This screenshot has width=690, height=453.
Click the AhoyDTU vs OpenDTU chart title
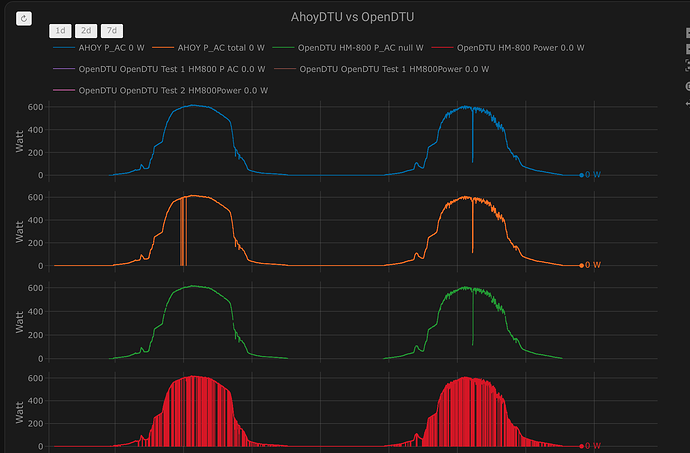pos(352,17)
